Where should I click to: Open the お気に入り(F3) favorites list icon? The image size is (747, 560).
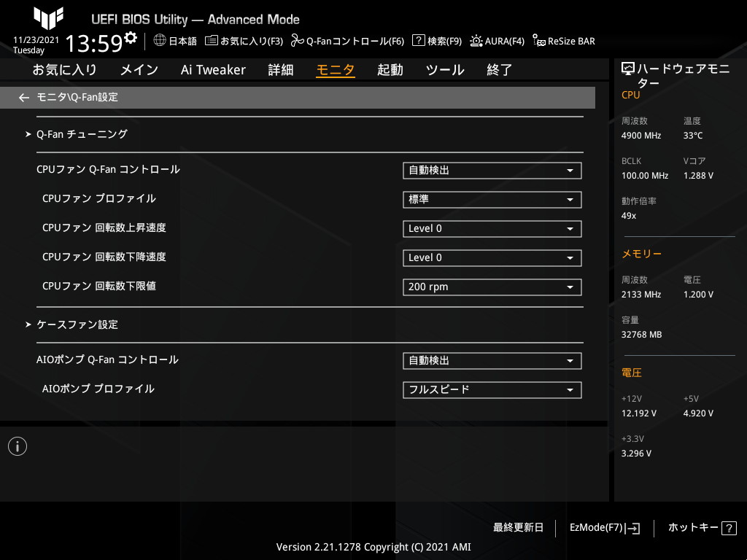(x=211, y=41)
